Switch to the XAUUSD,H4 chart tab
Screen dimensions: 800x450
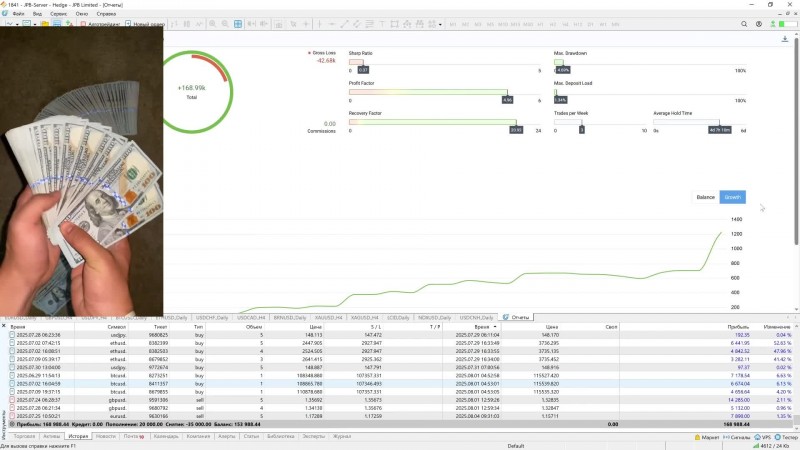click(x=328, y=317)
